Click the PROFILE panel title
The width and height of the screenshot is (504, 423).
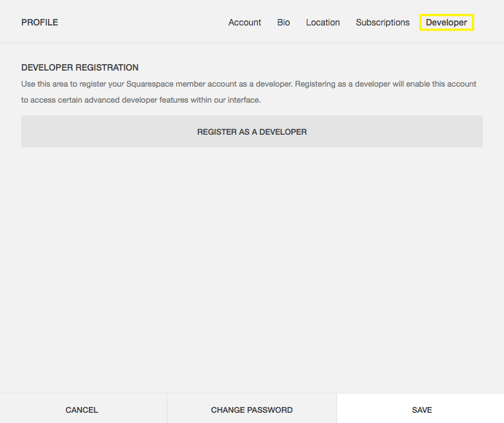pos(39,23)
